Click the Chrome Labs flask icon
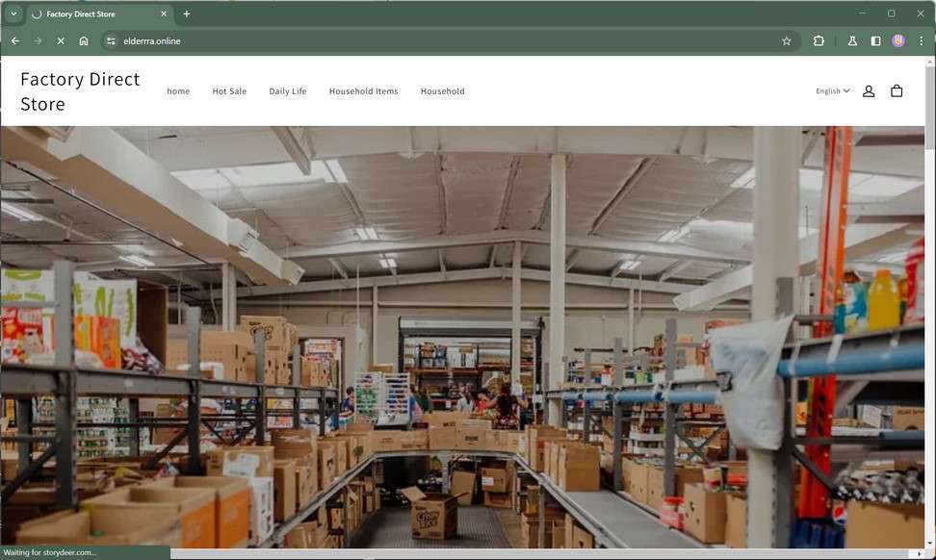This screenshot has height=560, width=936. (852, 41)
